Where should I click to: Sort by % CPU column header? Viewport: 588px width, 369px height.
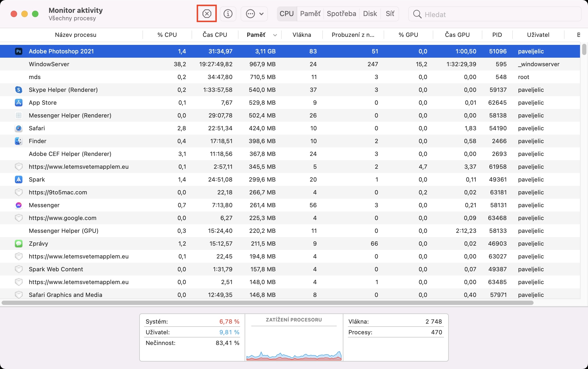167,35
